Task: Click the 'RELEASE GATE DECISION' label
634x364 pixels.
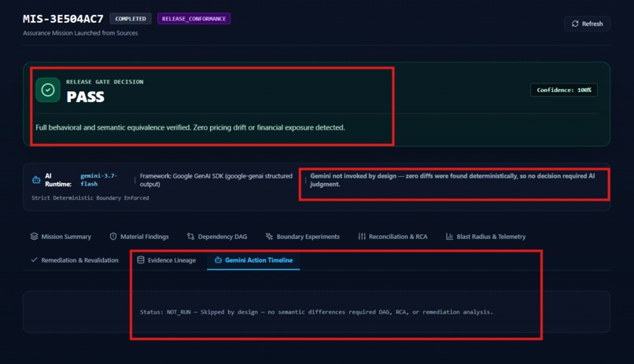Action: tap(105, 82)
